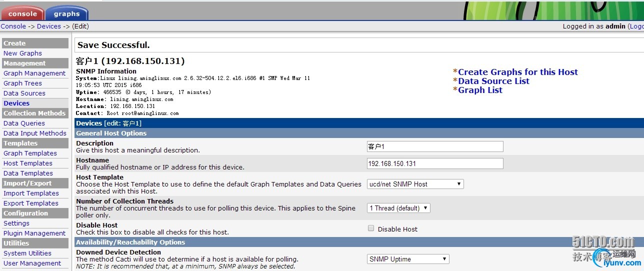Open Data Sources sidebar item
Viewport: 644px width, 271px height.
[24, 93]
